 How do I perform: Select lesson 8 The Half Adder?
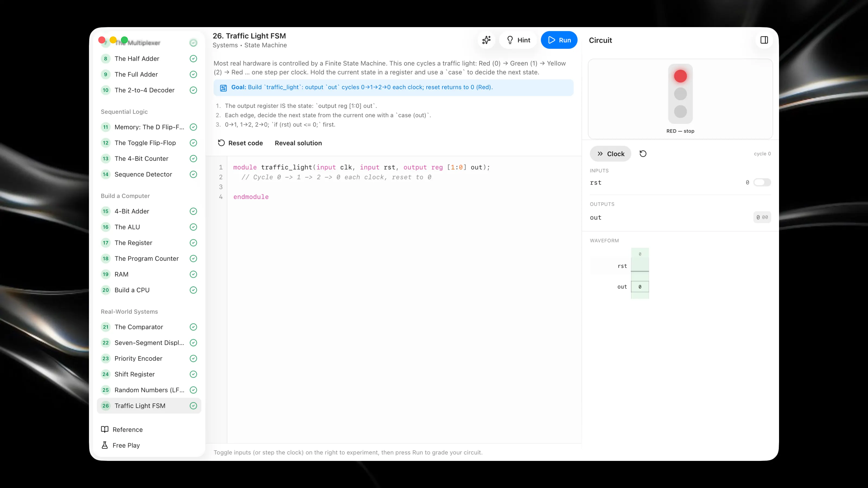click(149, 59)
